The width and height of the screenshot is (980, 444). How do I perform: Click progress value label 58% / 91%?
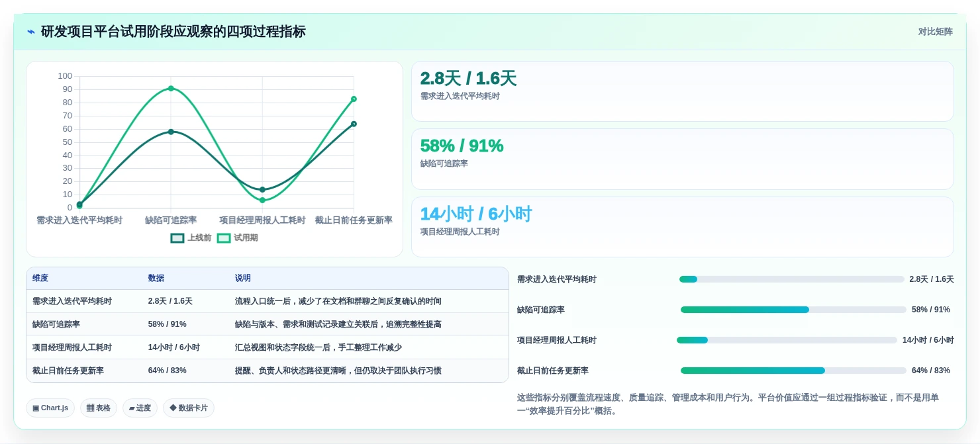tap(931, 310)
